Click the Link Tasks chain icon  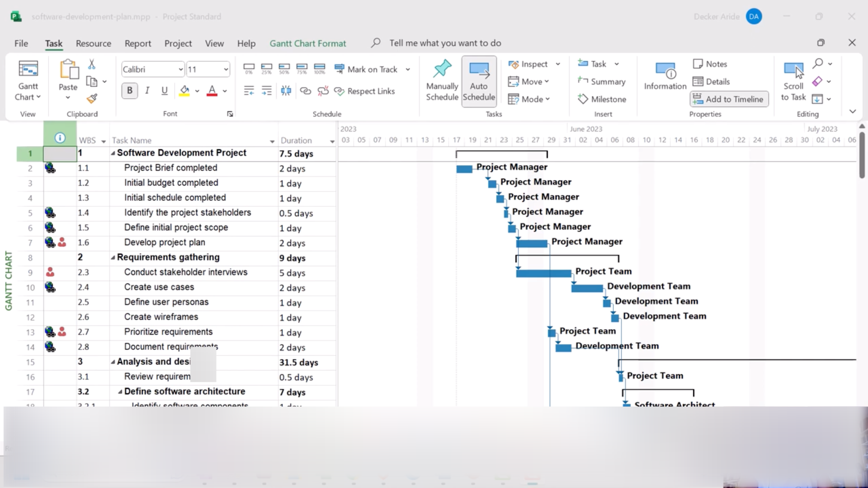[306, 91]
